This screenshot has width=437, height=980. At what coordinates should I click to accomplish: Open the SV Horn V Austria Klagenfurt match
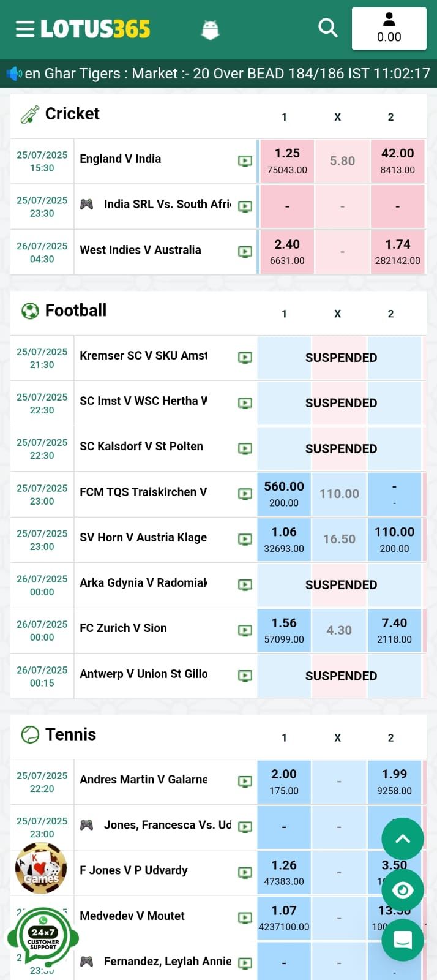(x=143, y=538)
